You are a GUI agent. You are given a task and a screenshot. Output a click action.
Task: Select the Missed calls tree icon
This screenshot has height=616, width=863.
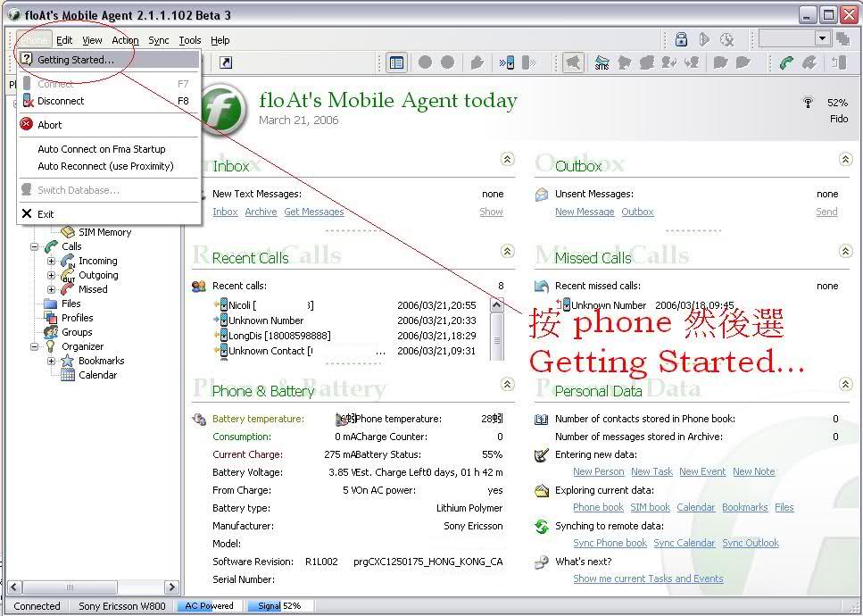point(68,289)
